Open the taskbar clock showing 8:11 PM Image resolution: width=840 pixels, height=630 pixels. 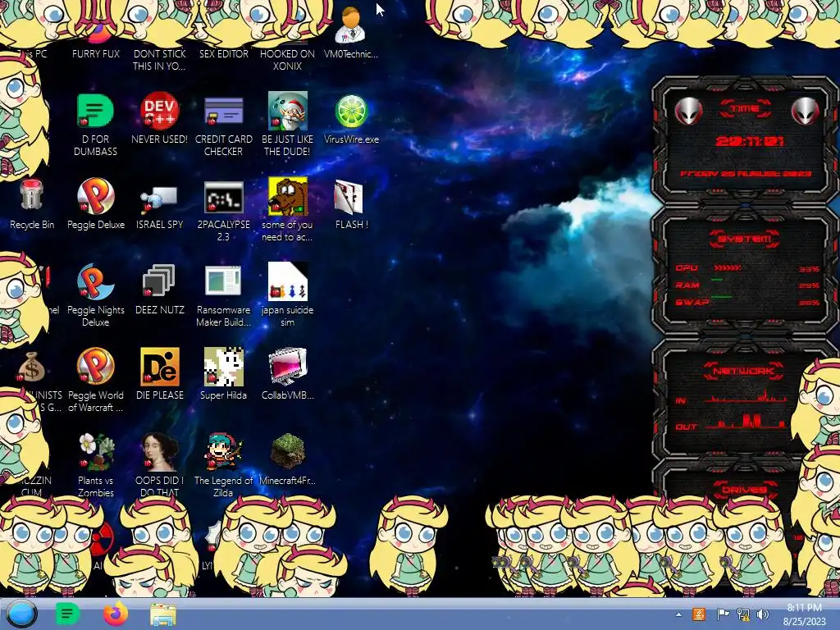coord(804,614)
